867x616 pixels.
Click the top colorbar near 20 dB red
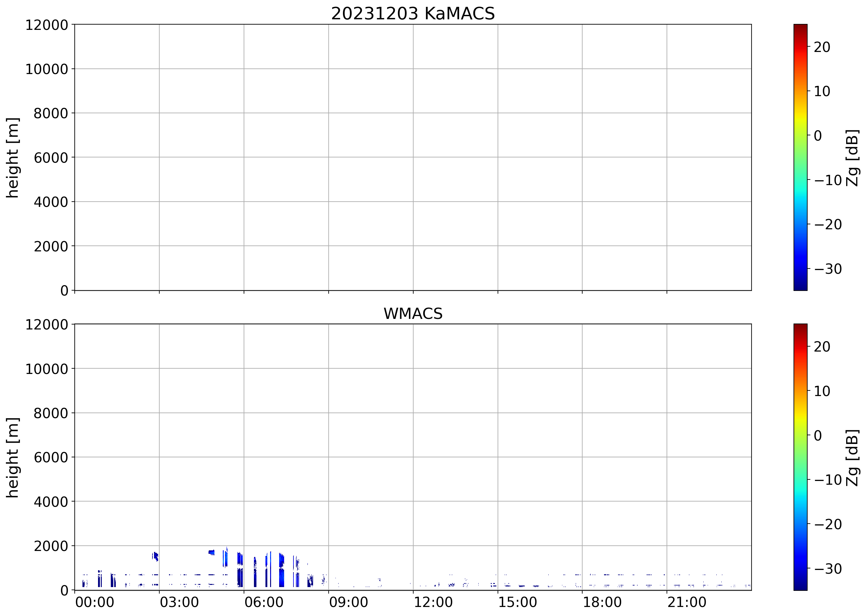pyautogui.click(x=800, y=47)
